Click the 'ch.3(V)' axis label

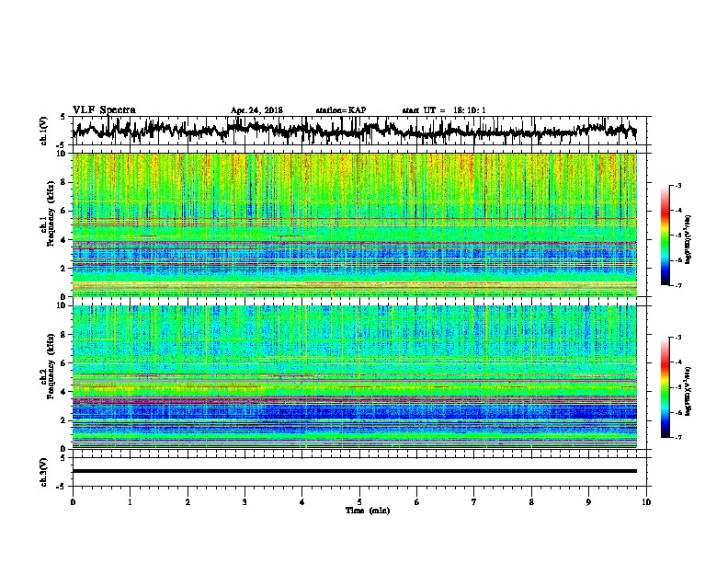click(x=44, y=472)
